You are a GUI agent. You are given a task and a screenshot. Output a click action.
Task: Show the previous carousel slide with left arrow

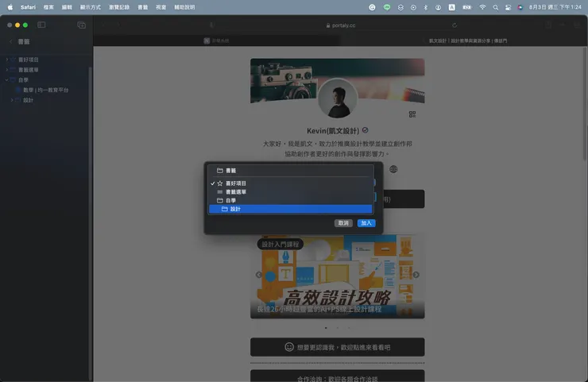pyautogui.click(x=259, y=275)
